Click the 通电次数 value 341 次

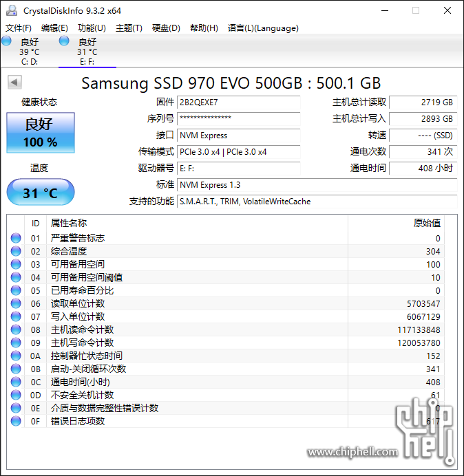(x=423, y=152)
